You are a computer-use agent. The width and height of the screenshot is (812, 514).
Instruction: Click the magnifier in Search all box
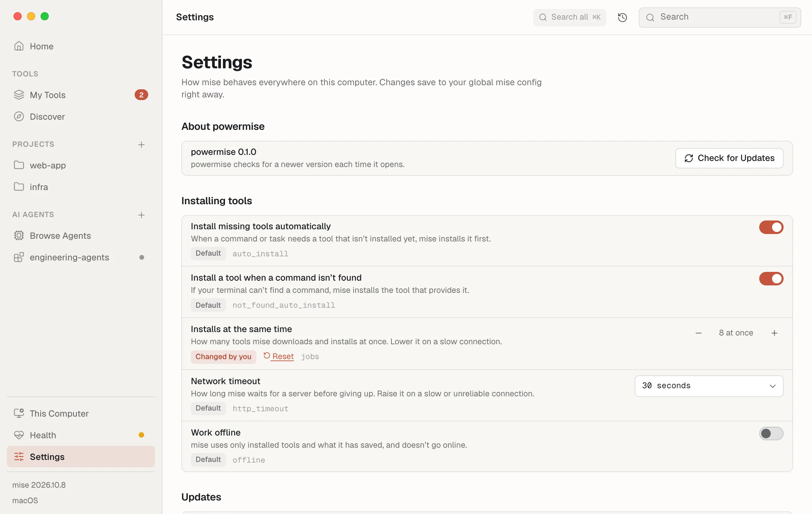(543, 17)
